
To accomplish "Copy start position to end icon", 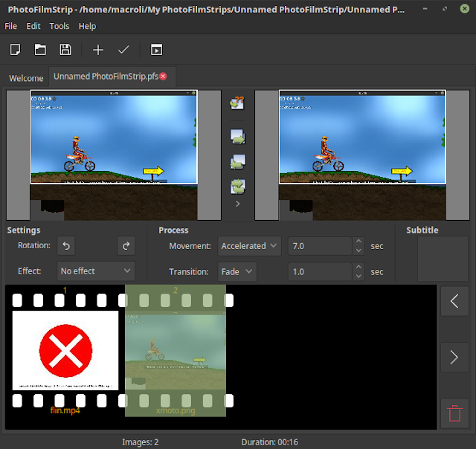I will coord(237,137).
